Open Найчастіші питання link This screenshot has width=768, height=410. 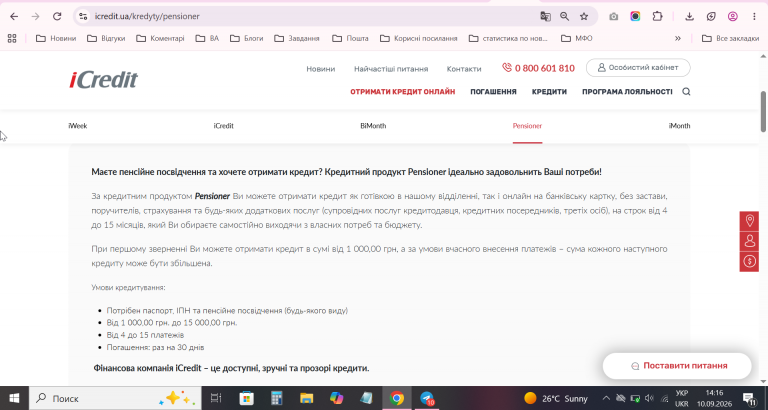point(391,69)
